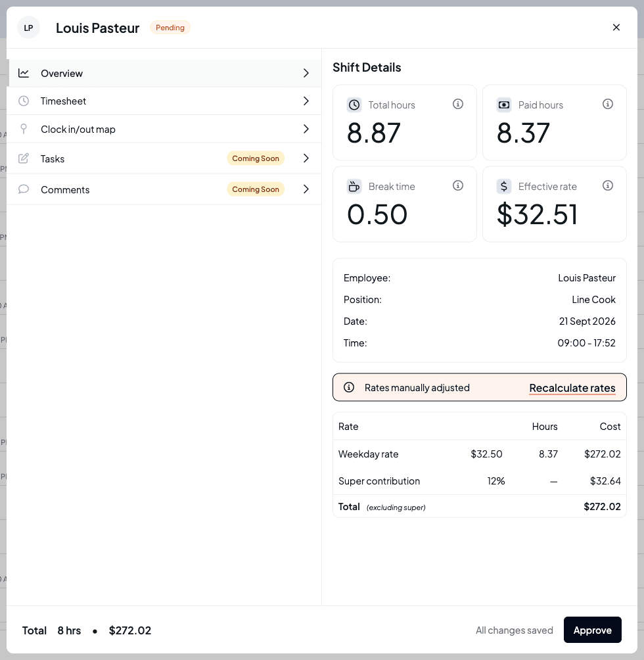Click the Coming Soon badge on Comments
This screenshot has width=644, height=660.
click(x=256, y=189)
